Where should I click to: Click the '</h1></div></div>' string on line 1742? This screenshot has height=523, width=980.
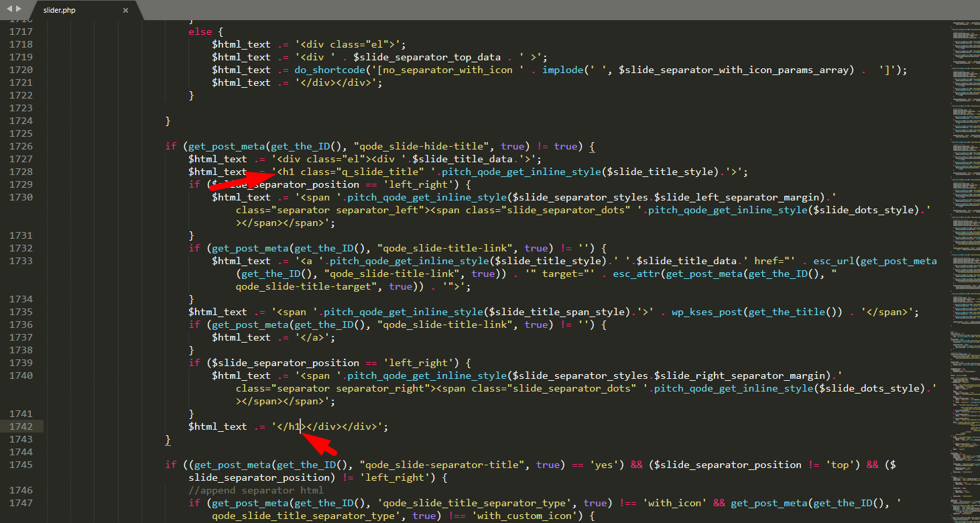(x=327, y=426)
